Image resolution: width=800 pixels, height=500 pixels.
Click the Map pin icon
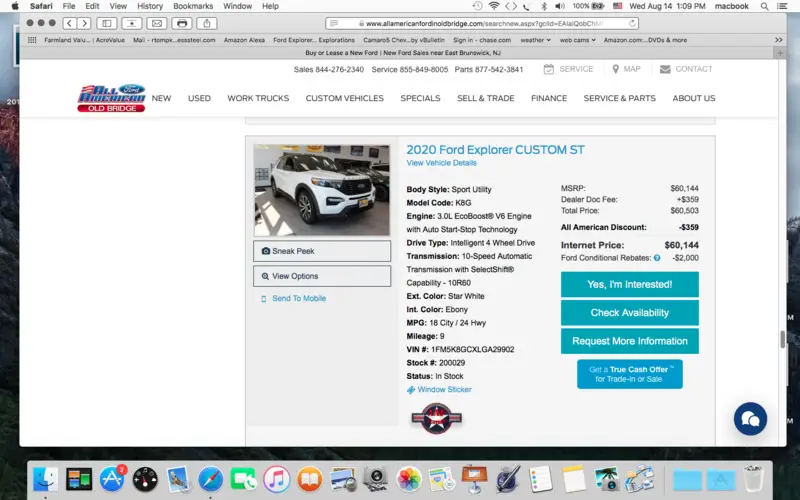615,69
